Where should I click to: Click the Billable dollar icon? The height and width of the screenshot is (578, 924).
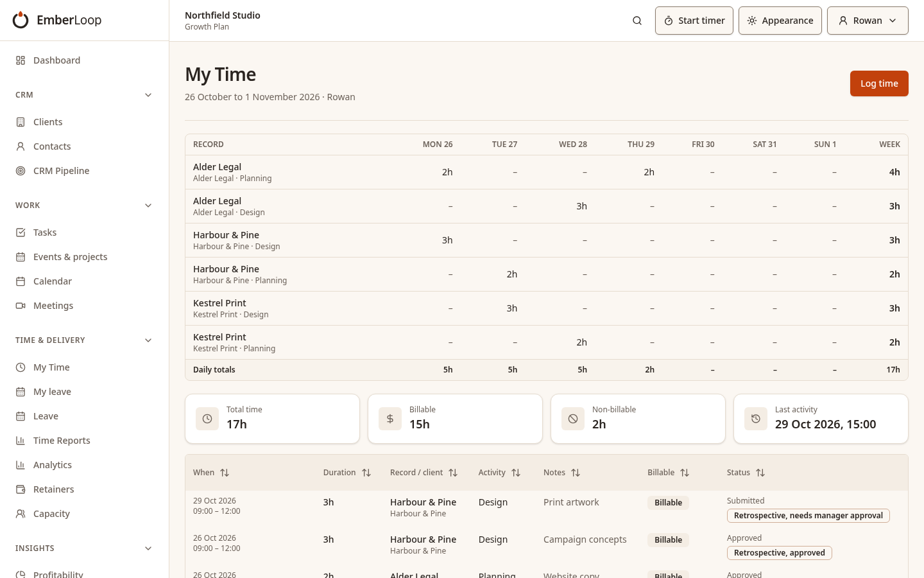tap(390, 419)
